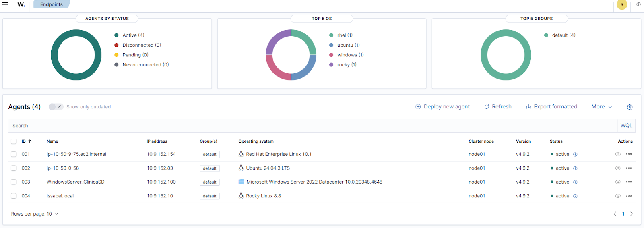Click the Agents by status donut chart
Screen dimensions: 644x228
coord(76,55)
